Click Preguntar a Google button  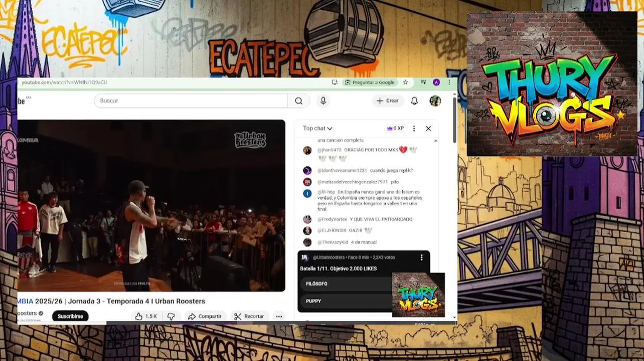coord(370,82)
